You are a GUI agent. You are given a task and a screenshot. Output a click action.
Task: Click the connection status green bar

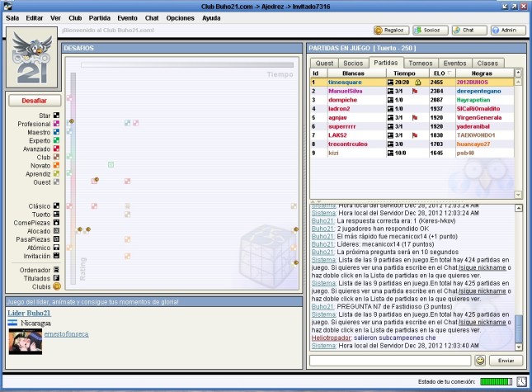coord(496,382)
